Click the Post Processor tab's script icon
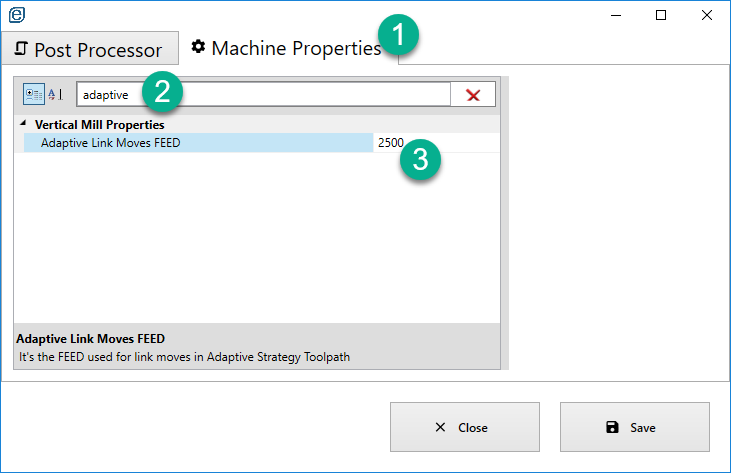731x473 pixels. [21, 49]
